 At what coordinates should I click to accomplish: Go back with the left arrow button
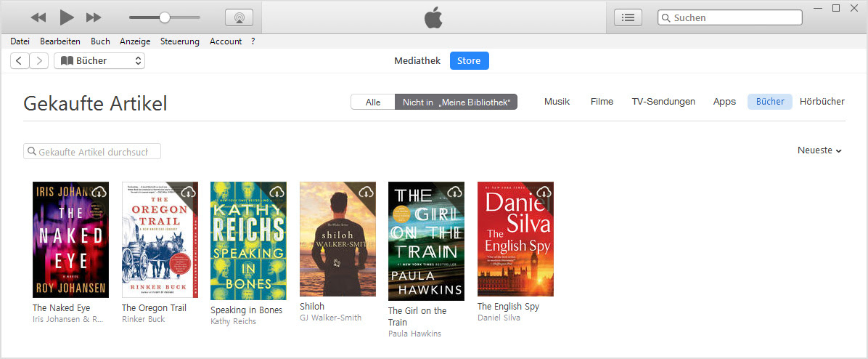click(x=20, y=61)
